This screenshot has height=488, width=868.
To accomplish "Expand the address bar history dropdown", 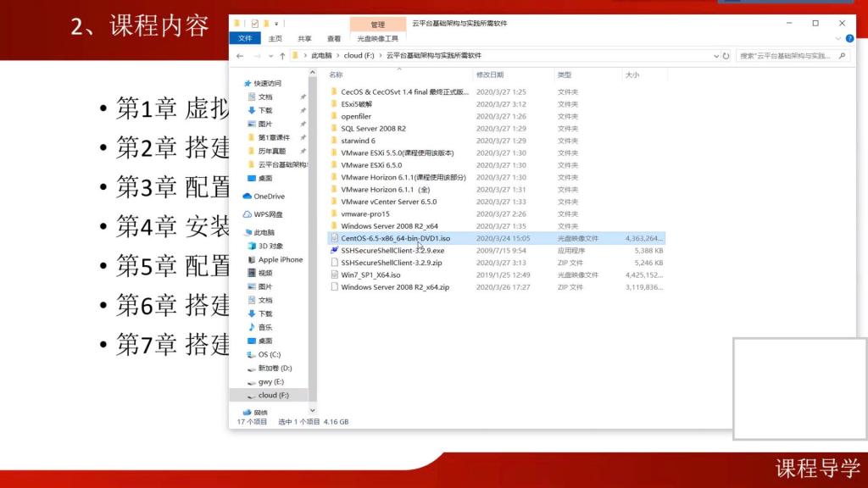I will tap(714, 56).
